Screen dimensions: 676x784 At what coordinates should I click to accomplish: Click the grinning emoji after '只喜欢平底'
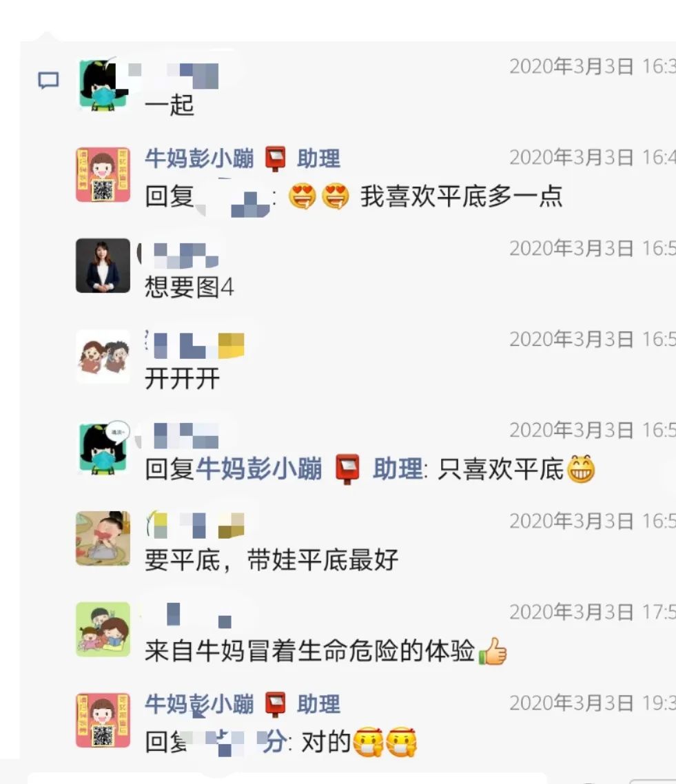point(580,469)
